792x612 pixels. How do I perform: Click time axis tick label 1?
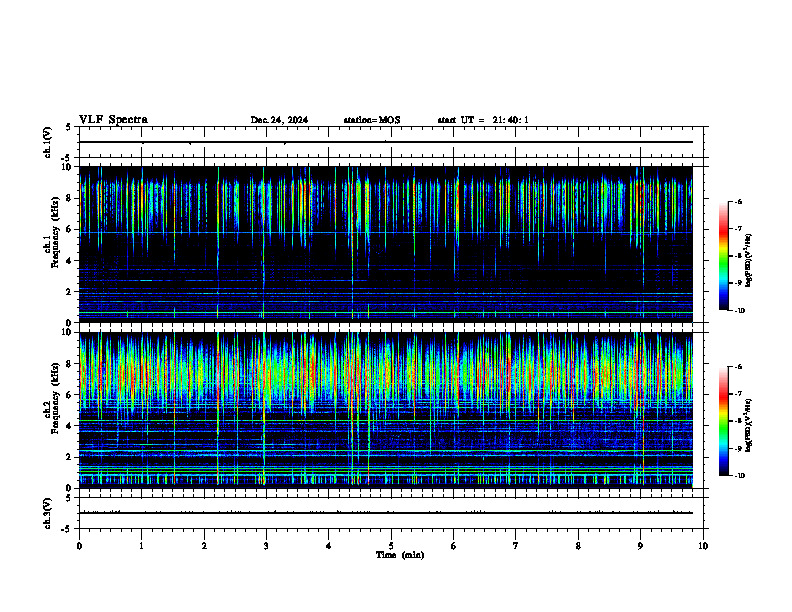click(x=141, y=546)
